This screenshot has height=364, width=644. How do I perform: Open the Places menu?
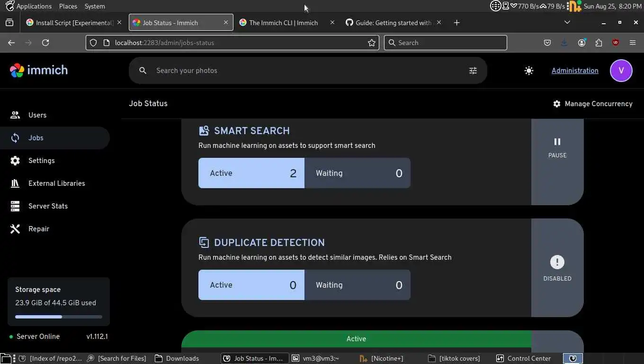tap(68, 6)
